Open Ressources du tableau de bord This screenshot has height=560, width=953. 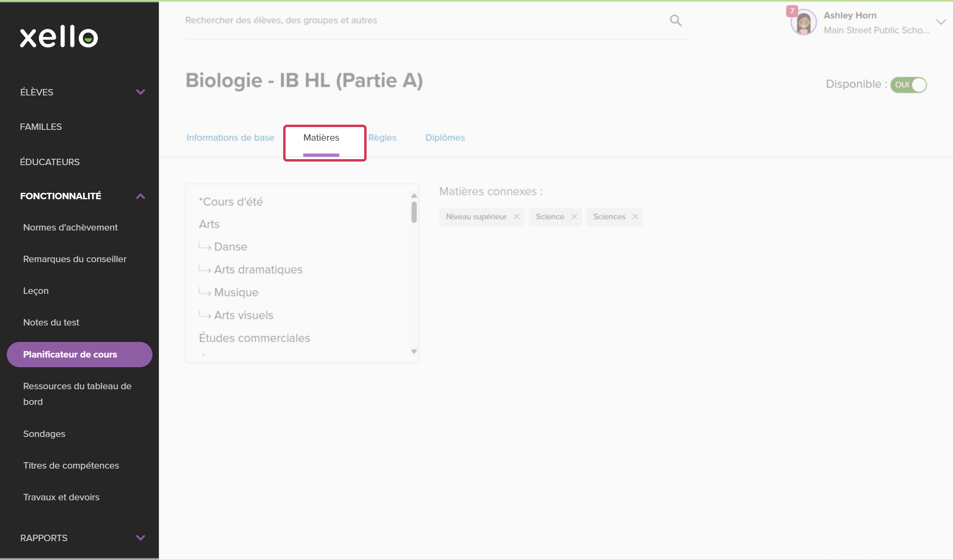[x=77, y=394]
